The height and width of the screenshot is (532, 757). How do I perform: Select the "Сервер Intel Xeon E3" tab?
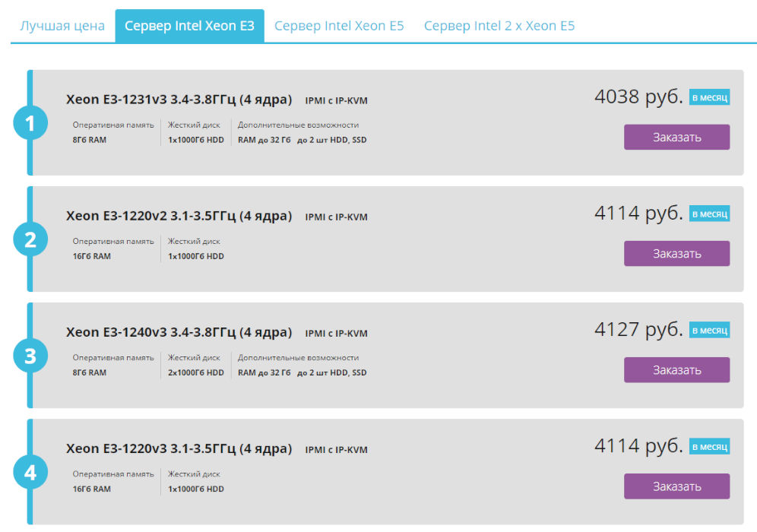coord(189,26)
